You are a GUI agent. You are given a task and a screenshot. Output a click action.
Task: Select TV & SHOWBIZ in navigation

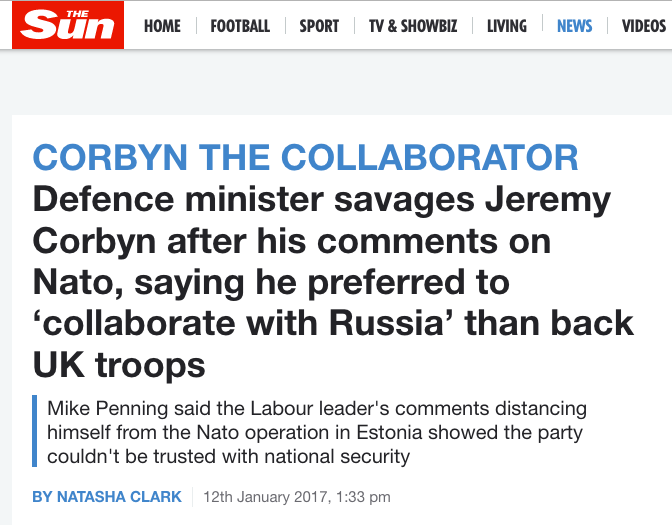pyautogui.click(x=413, y=26)
